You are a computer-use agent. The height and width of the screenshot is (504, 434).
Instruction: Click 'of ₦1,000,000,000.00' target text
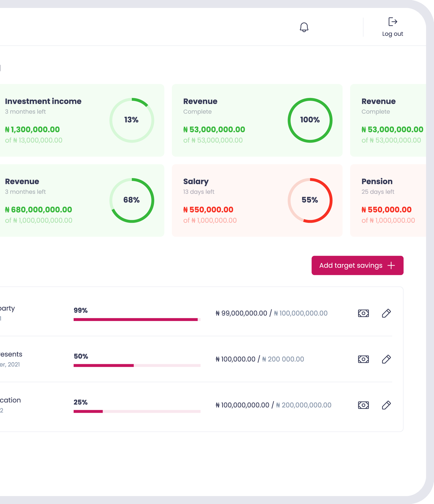[38, 220]
